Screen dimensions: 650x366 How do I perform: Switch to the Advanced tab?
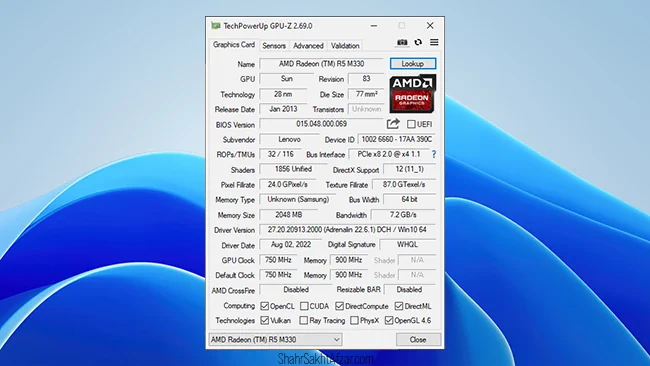pyautogui.click(x=308, y=46)
